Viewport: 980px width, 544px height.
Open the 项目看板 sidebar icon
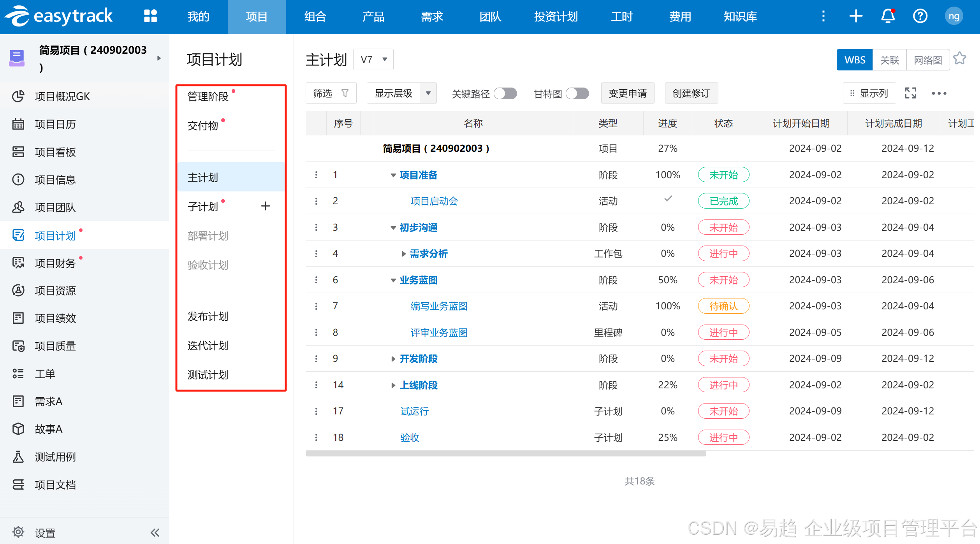tap(18, 152)
